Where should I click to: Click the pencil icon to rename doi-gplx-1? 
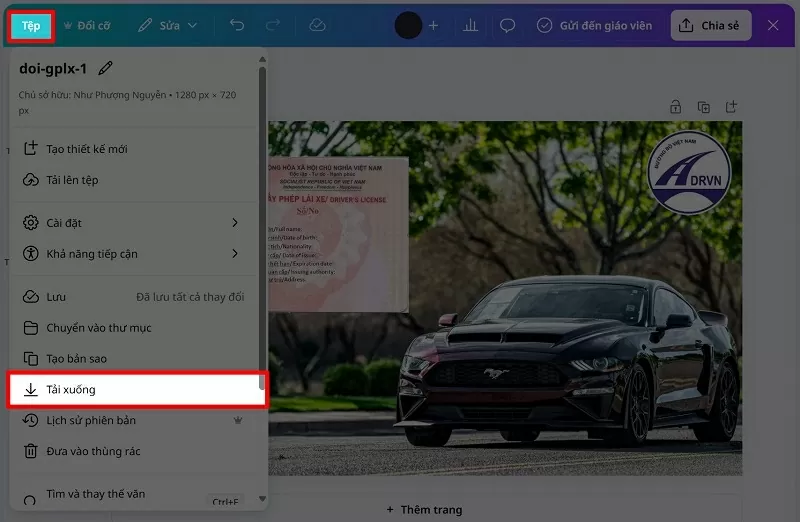coord(106,69)
